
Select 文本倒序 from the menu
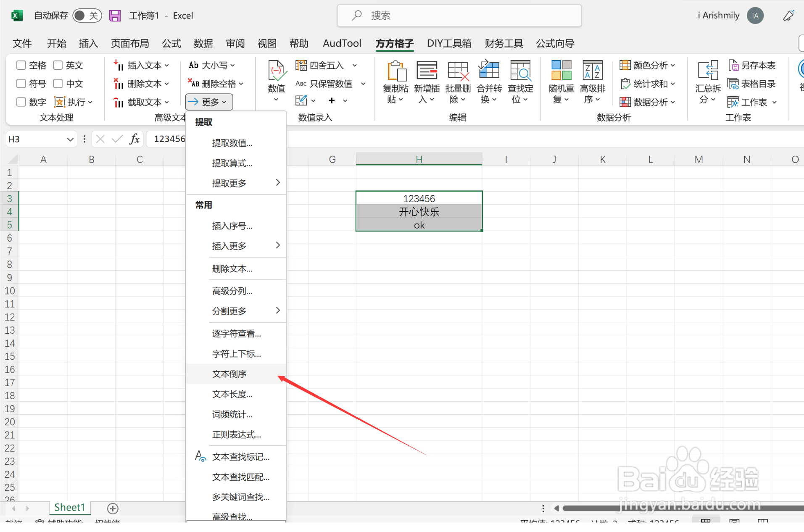pyautogui.click(x=237, y=374)
